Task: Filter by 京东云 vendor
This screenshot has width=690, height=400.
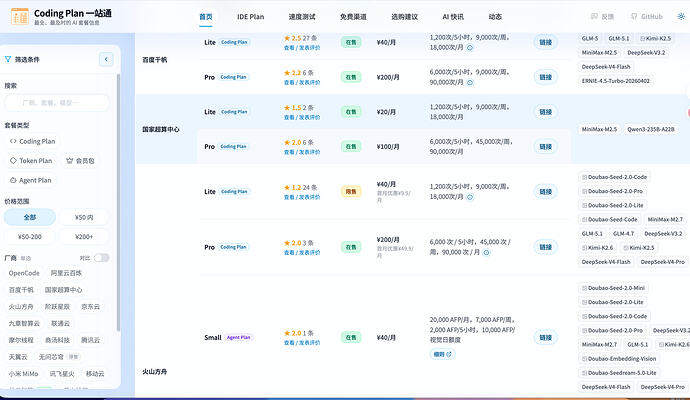Action: pyautogui.click(x=90, y=307)
